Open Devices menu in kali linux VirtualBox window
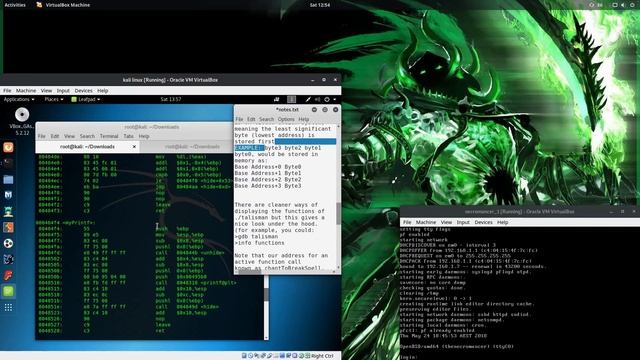Screen dimensions: 640x360 (x=84, y=91)
